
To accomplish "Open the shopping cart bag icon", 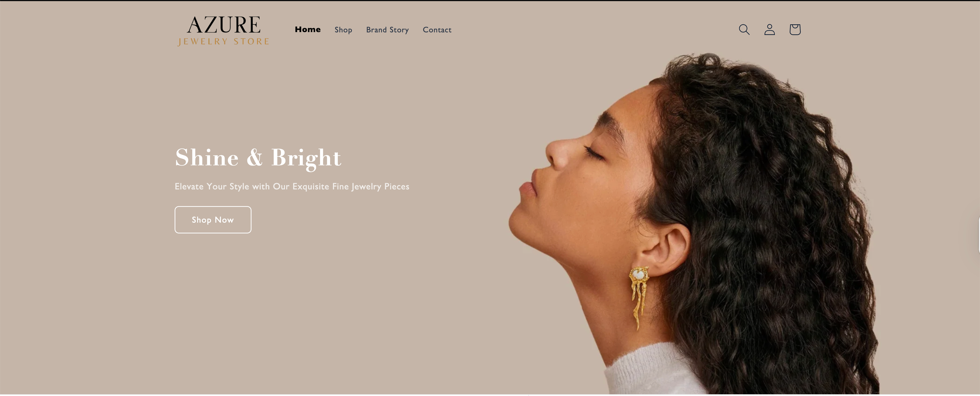I will click(795, 30).
